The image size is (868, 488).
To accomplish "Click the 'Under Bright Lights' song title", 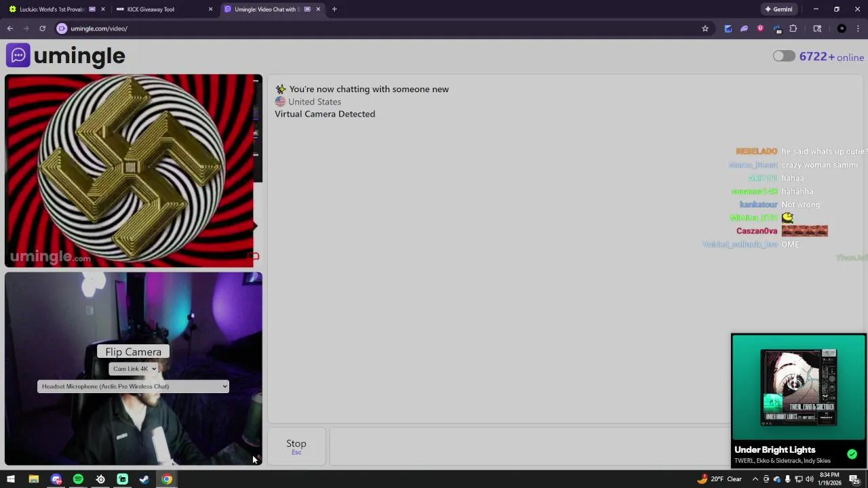I will click(774, 450).
